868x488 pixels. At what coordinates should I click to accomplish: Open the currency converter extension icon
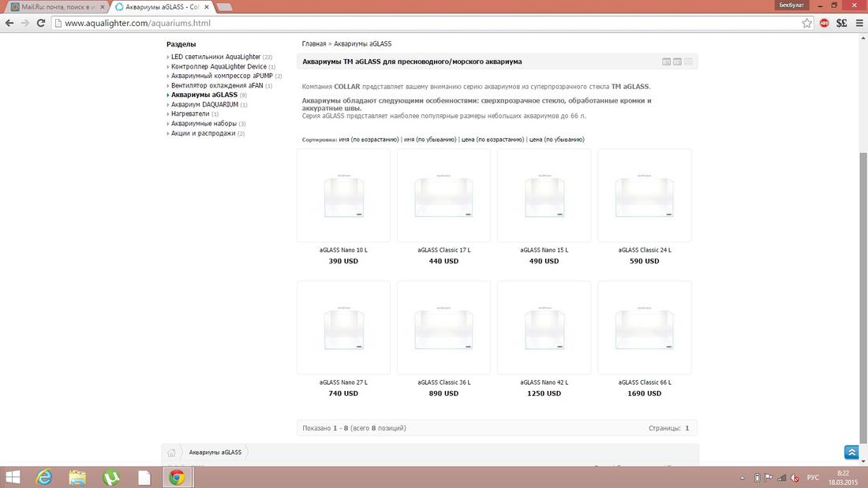pyautogui.click(x=841, y=23)
